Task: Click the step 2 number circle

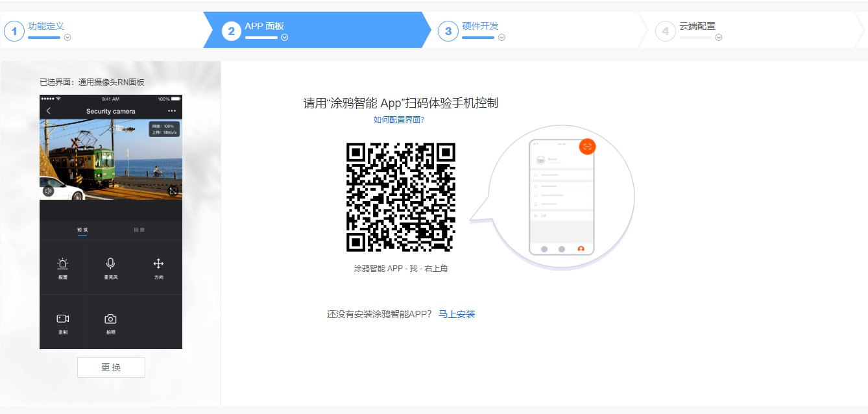Action: [232, 30]
